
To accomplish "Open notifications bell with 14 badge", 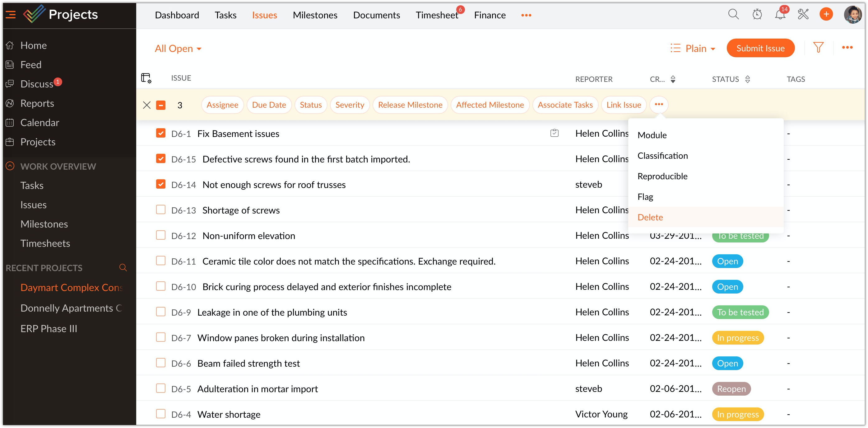I will 780,15.
